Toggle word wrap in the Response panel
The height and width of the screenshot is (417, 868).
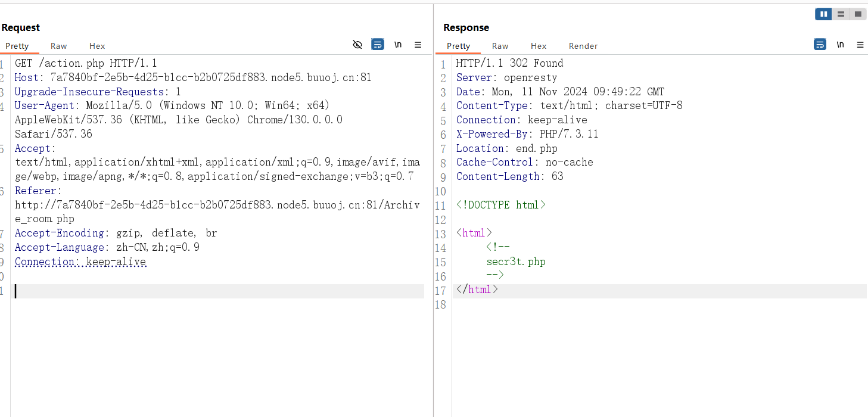[820, 45]
